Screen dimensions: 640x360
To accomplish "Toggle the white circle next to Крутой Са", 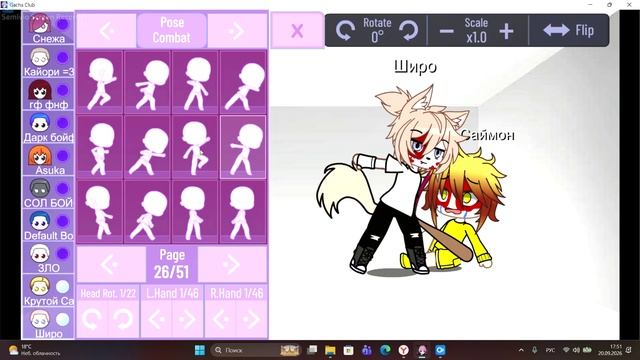I will [62, 287].
